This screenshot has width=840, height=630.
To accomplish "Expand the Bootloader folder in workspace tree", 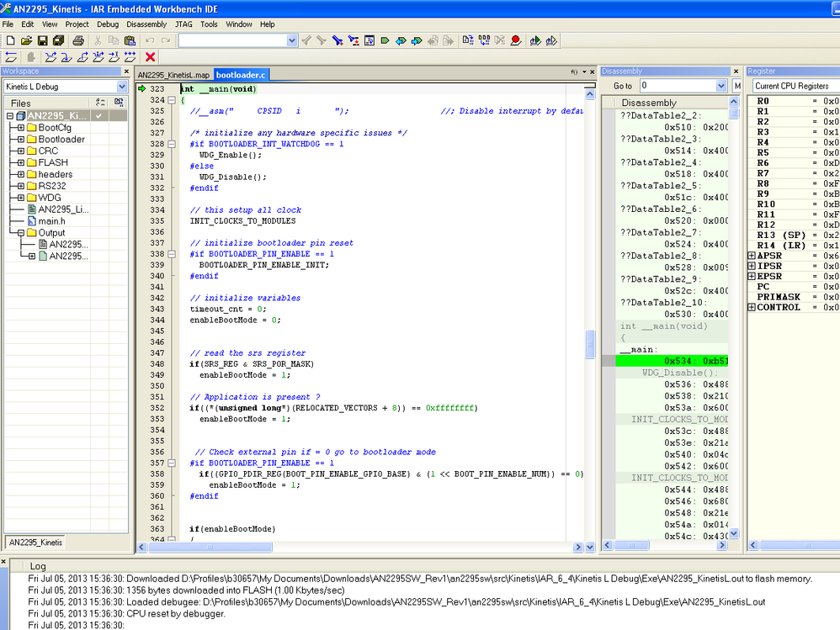I will coord(21,140).
